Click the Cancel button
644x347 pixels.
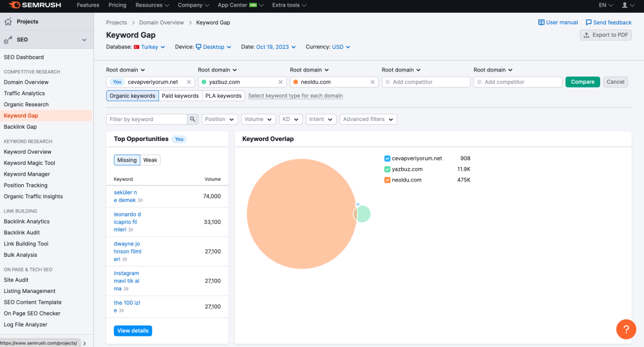click(x=615, y=82)
